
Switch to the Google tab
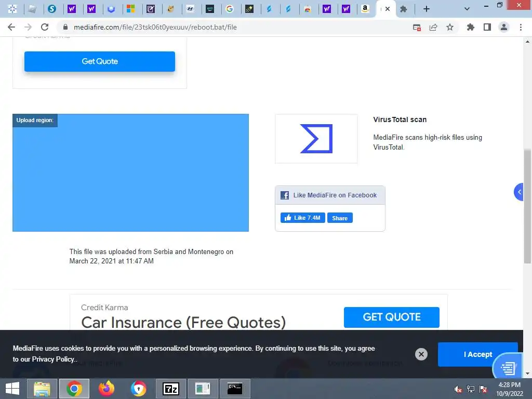[x=230, y=9]
